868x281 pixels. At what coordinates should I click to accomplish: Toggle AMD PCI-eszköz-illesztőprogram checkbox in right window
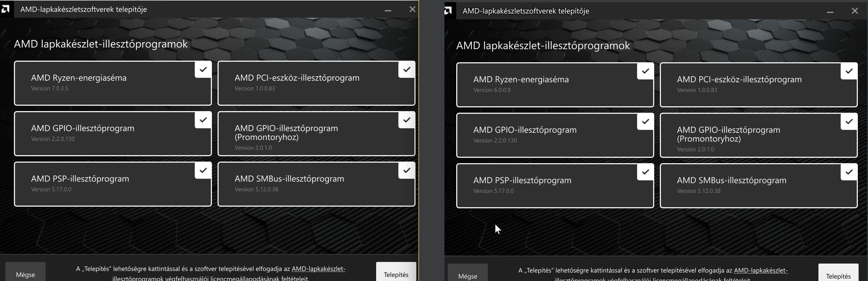[849, 71]
